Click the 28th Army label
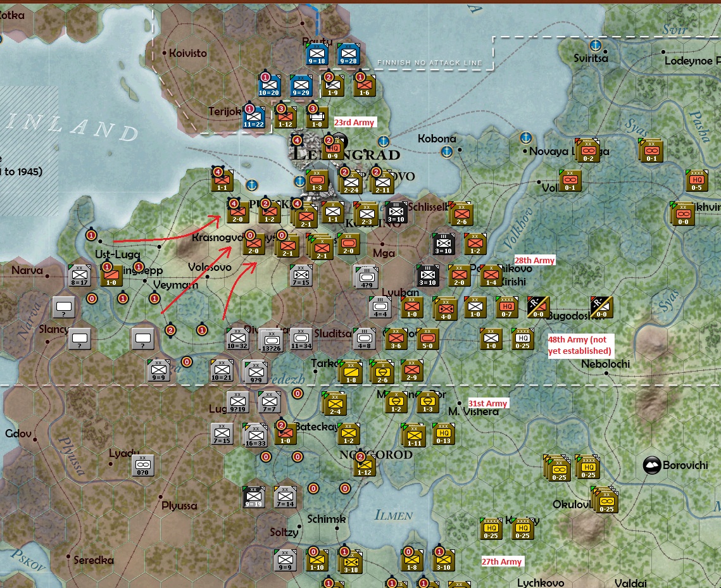Viewport: 721px width, 588px height. tap(534, 260)
